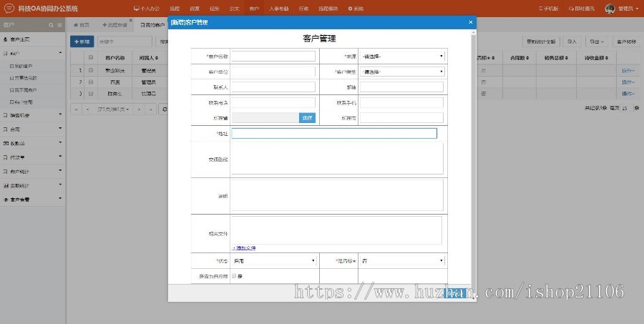This screenshot has width=644, height=324.
Task: Close the 流程申请 tab with its small x
Action: pyautogui.click(x=131, y=20)
